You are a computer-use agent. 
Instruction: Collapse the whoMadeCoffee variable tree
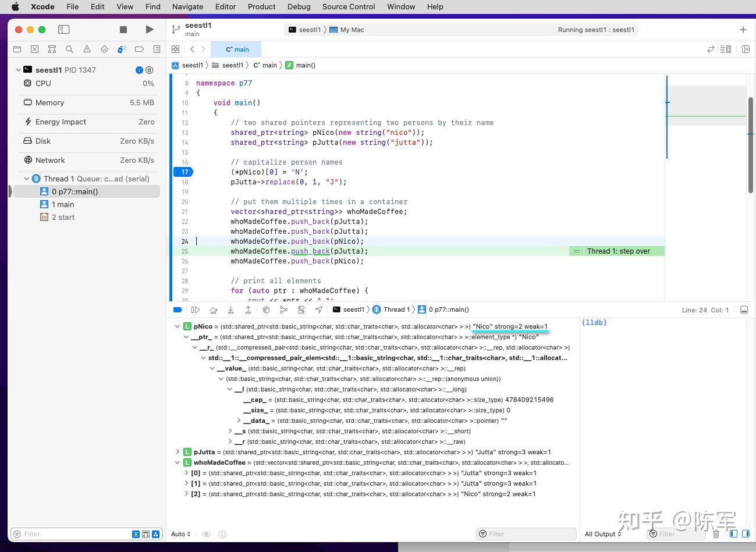tap(178, 462)
